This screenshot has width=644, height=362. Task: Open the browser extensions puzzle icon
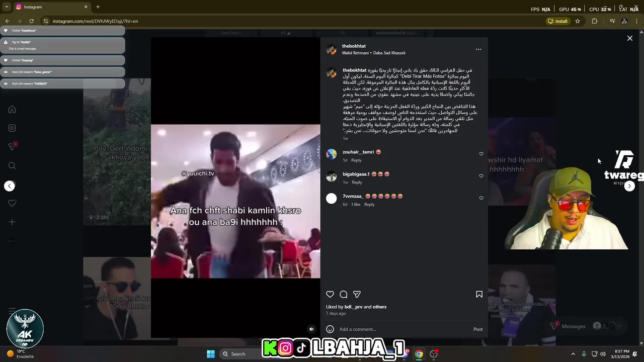coord(595,21)
